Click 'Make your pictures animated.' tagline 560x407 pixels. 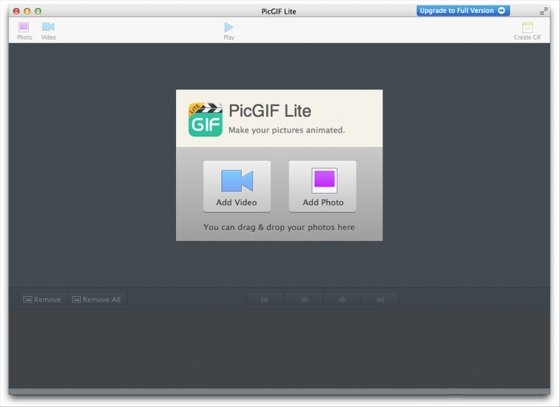(286, 130)
